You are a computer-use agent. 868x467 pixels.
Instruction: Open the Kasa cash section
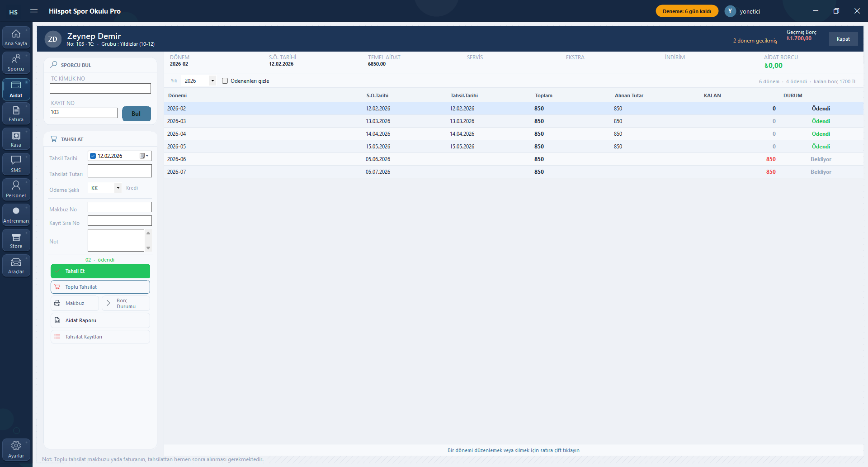click(16, 139)
